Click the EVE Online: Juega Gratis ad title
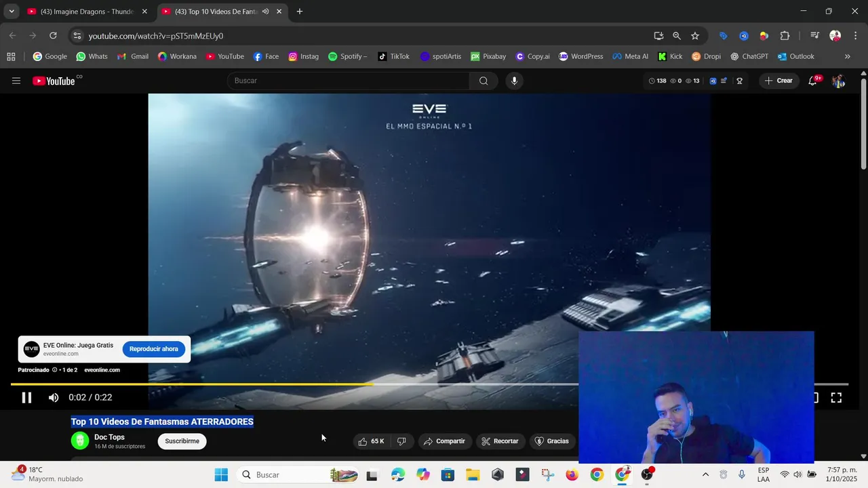 click(78, 346)
